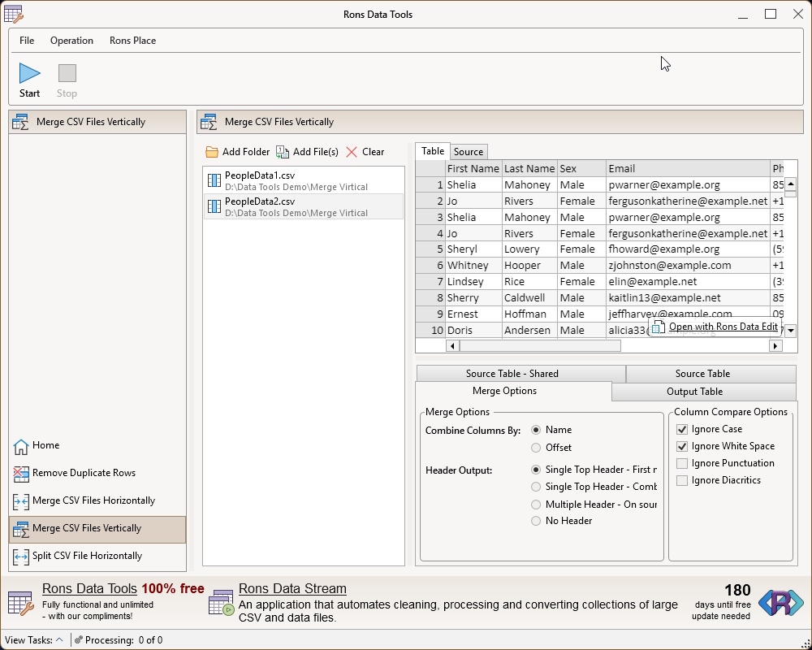Screen dimensions: 812x650
Task: Click the red Clear X icon
Action: pyautogui.click(x=352, y=152)
